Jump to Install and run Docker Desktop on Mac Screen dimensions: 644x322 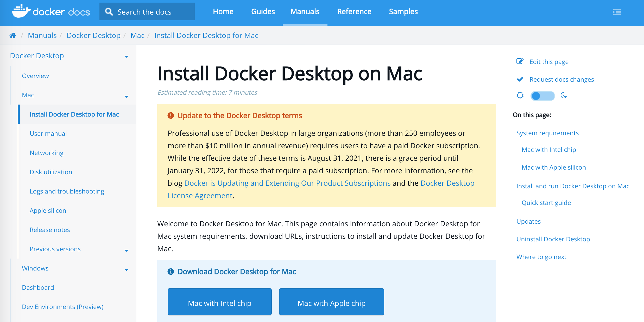pyautogui.click(x=573, y=186)
